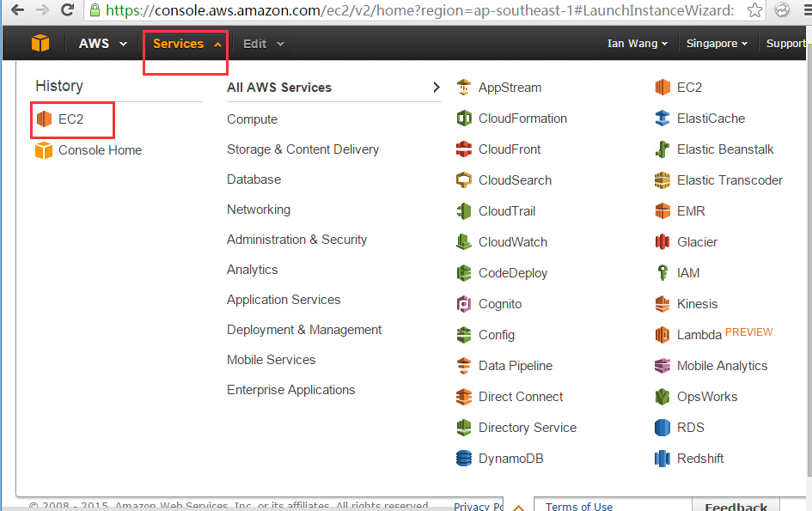Click the Direct Connect service icon
This screenshot has width=812, height=511.
click(x=464, y=397)
